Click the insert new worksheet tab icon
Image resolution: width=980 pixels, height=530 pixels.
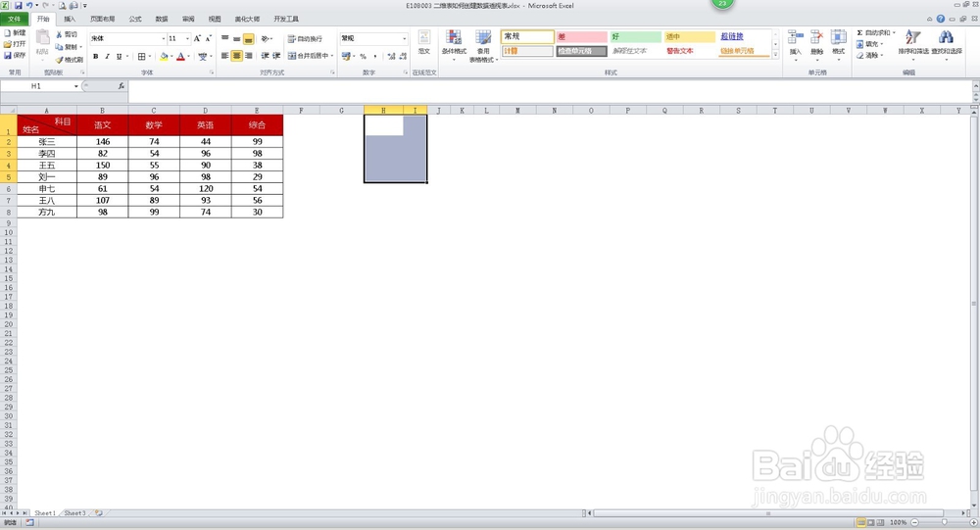pos(98,513)
